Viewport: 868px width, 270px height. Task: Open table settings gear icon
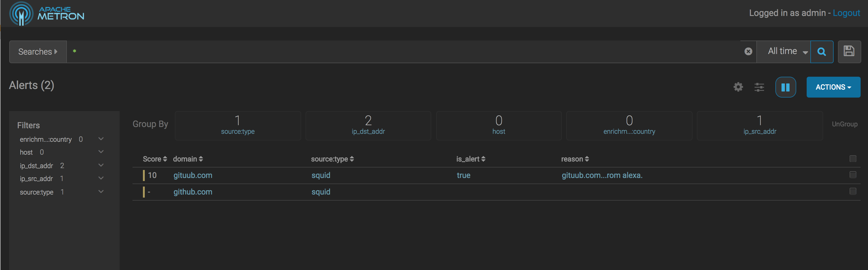pos(738,87)
